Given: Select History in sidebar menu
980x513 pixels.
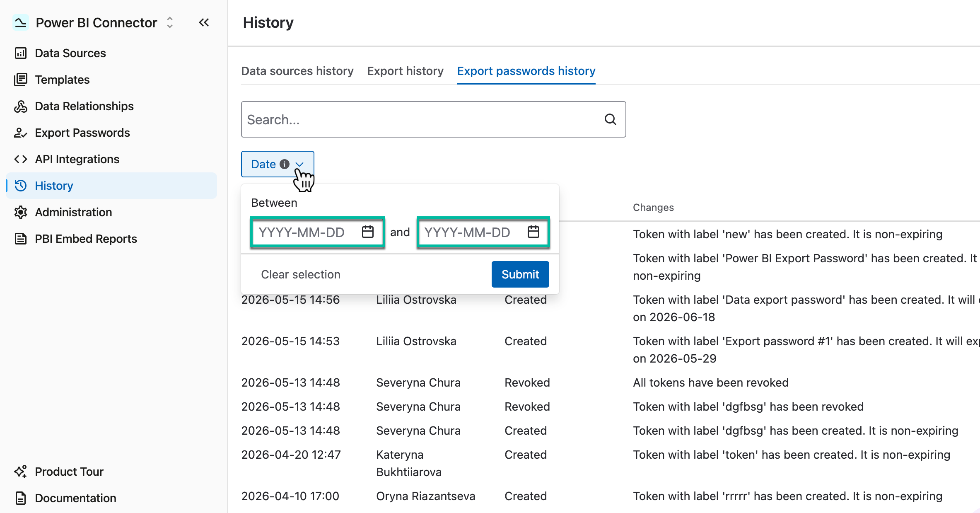Looking at the screenshot, I should (x=111, y=186).
